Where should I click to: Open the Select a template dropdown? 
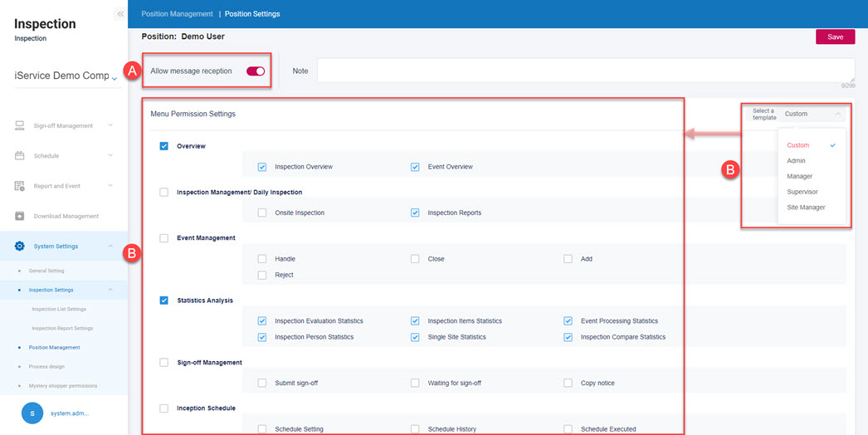tap(813, 114)
